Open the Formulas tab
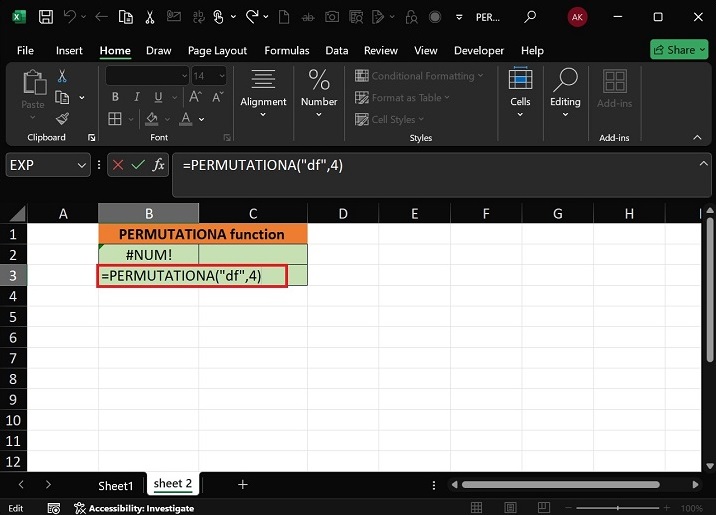716x515 pixels. point(287,50)
